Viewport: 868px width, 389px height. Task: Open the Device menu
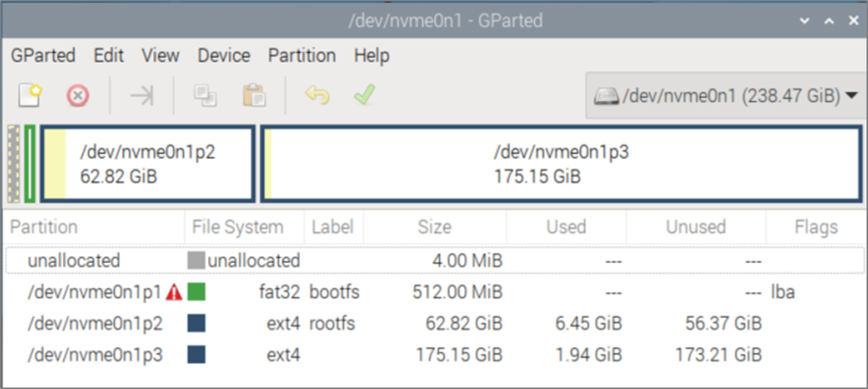coord(224,56)
